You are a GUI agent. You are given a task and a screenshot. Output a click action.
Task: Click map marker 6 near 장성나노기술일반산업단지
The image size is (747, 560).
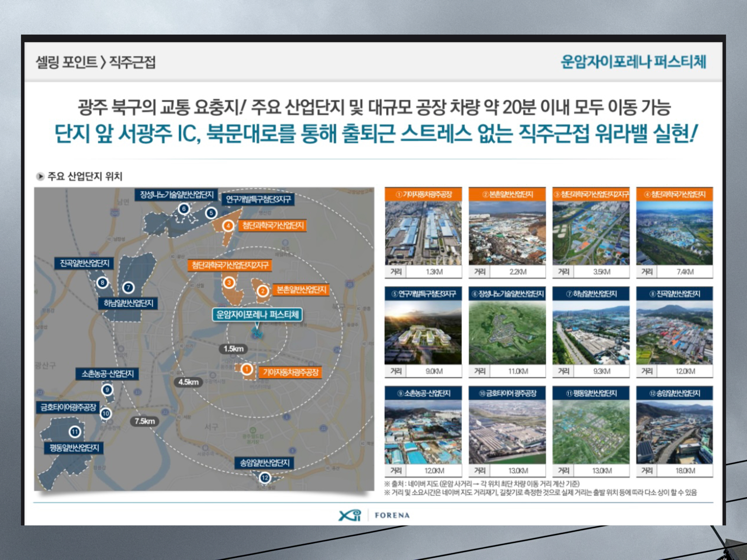184,209
